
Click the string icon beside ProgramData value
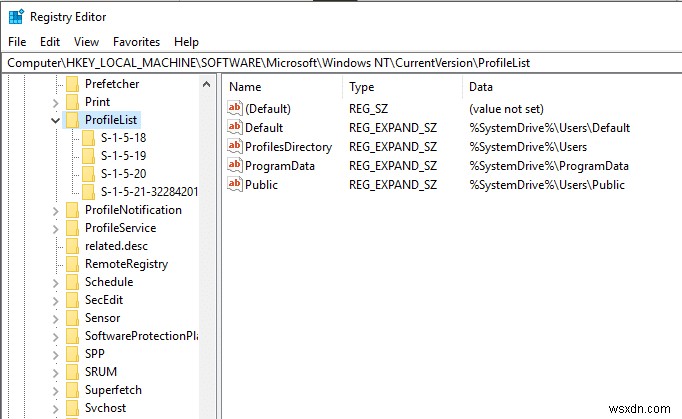coord(235,166)
